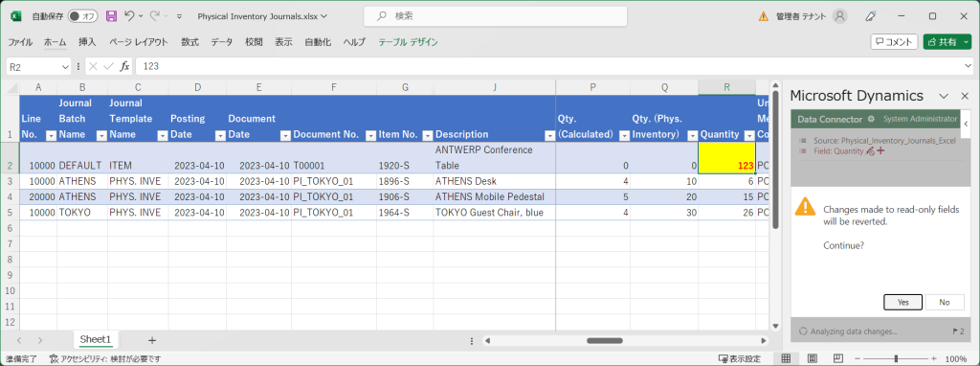The image size is (980, 366).
Task: Switch to the 表示 tab
Action: (x=283, y=42)
